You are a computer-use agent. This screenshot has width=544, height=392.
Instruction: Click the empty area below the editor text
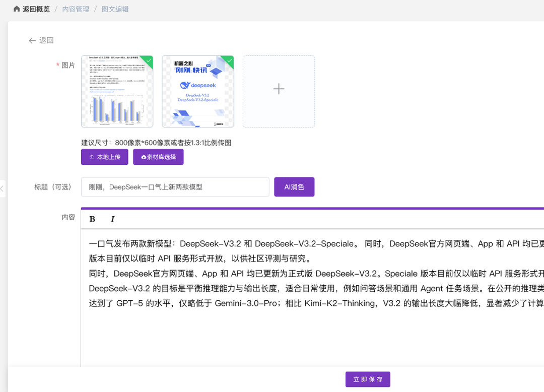[302, 338]
